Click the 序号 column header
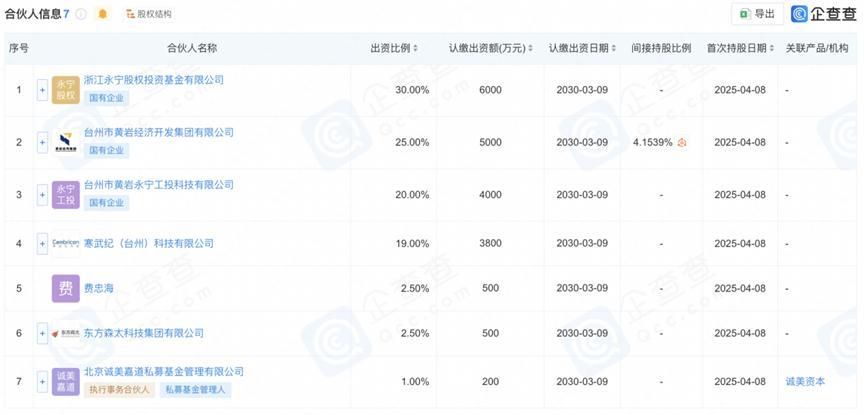Viewport: 864px width, 415px height. 19,48
